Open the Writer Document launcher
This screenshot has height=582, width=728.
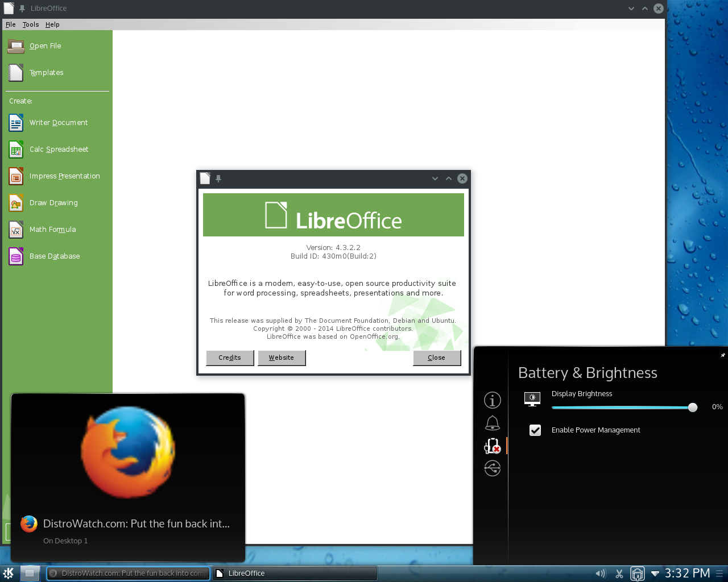pyautogui.click(x=48, y=123)
